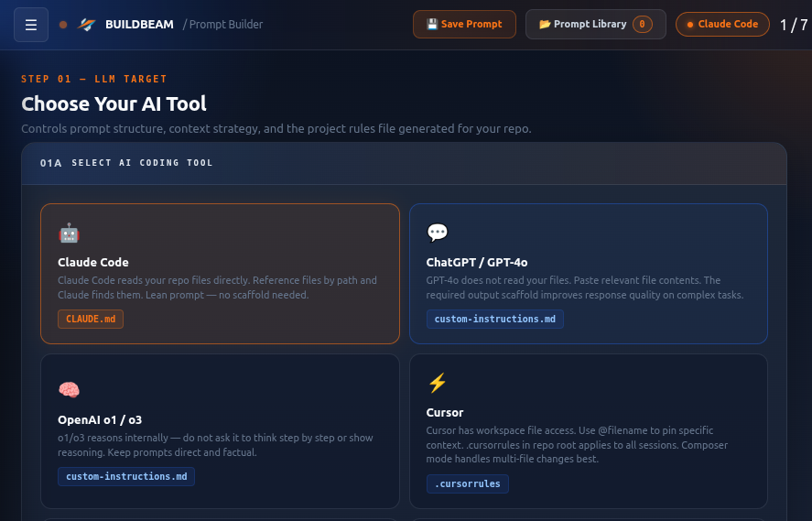Click the folder icon in Prompt Library
Viewport: 812px width, 521px height.
point(545,25)
